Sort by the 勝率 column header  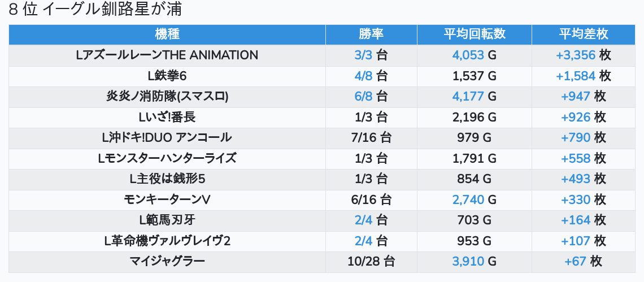pos(371,34)
